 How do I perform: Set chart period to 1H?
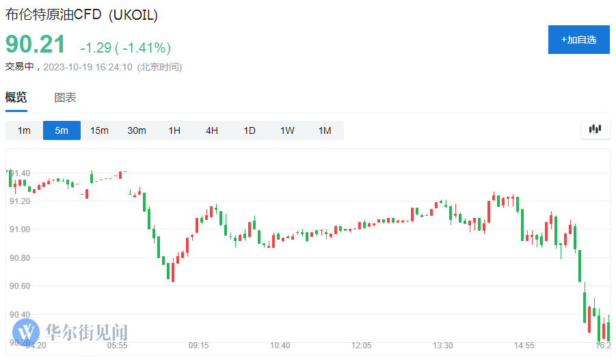click(x=174, y=130)
